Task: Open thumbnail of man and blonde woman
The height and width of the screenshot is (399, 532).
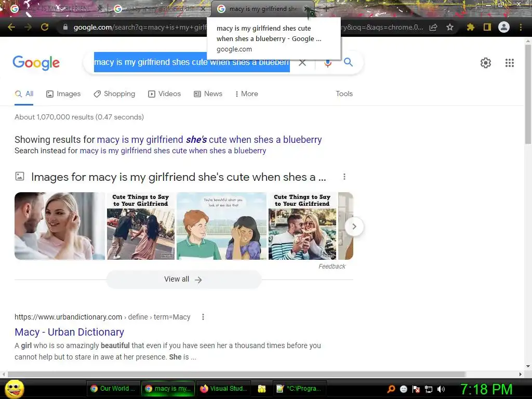Action: (60, 226)
